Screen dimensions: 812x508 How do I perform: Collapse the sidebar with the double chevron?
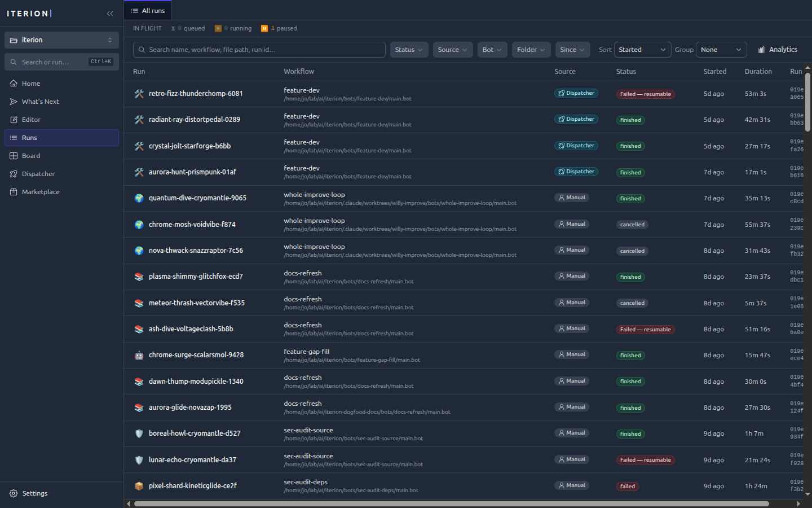coord(110,14)
